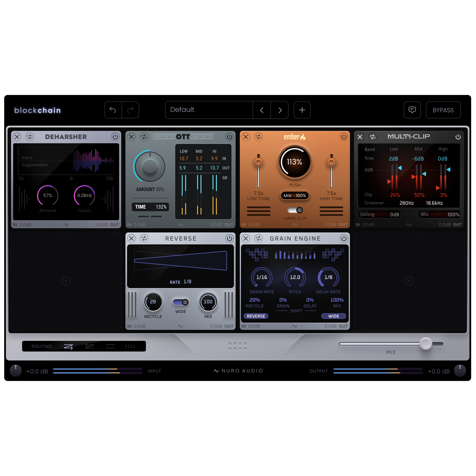Click the OTT TIME 132% field
Image resolution: width=476 pixels, height=476 pixels.
coord(150,207)
